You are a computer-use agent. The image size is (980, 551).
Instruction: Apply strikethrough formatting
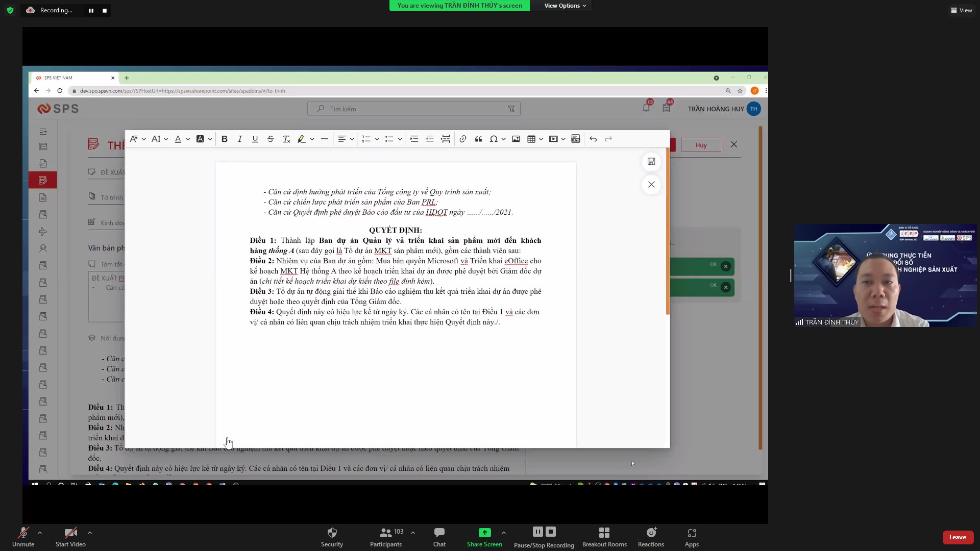pyautogui.click(x=271, y=139)
